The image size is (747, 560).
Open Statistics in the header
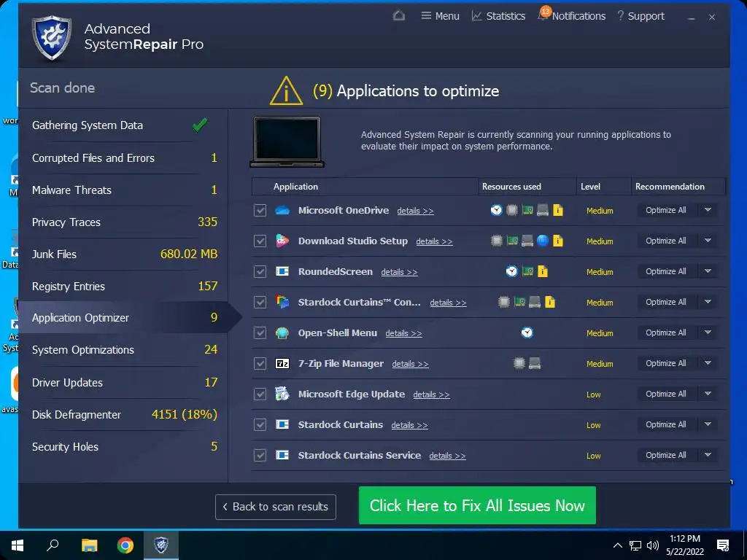(x=498, y=16)
